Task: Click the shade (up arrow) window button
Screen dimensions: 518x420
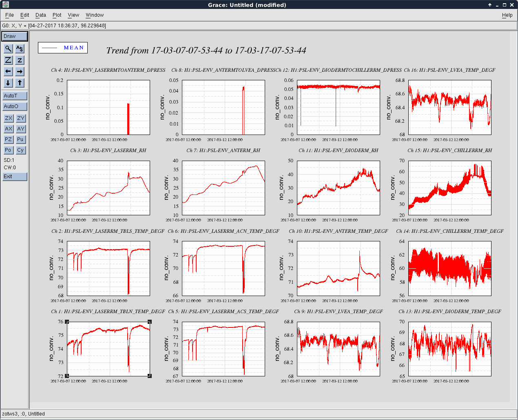Action: tap(490, 5)
